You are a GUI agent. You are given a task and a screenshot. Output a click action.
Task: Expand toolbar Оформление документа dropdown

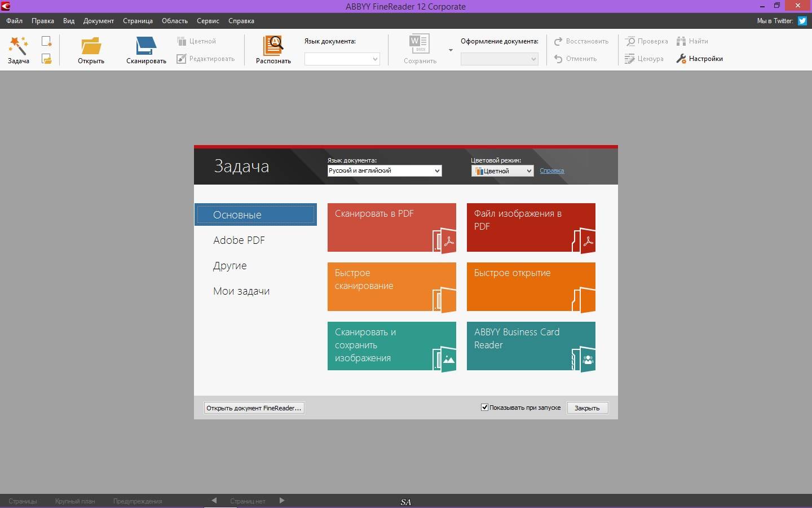(x=500, y=59)
